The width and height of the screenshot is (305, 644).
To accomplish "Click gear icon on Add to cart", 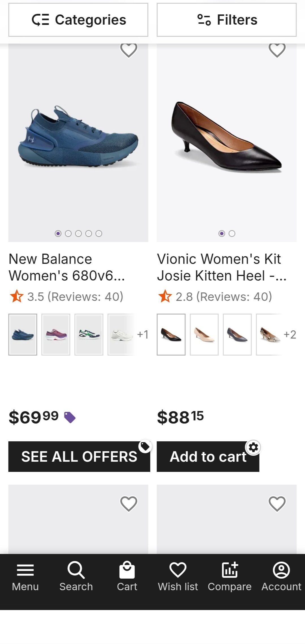I will [x=253, y=448].
